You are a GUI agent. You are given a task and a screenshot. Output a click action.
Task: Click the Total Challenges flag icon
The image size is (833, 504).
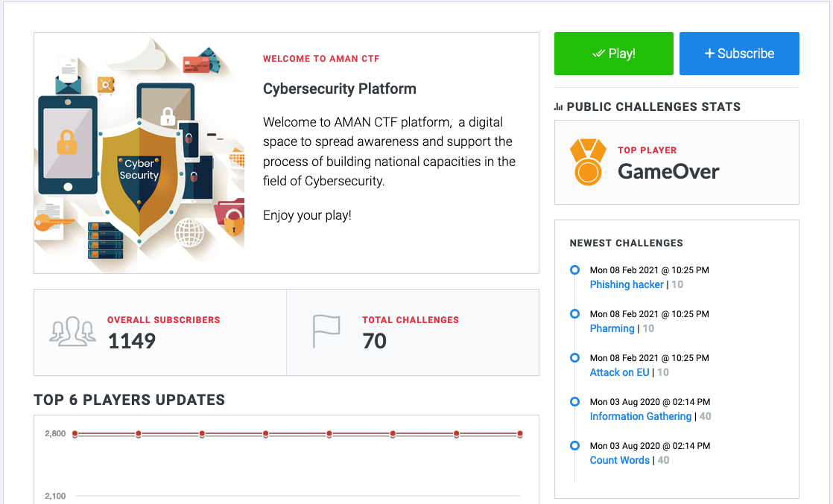[326, 331]
